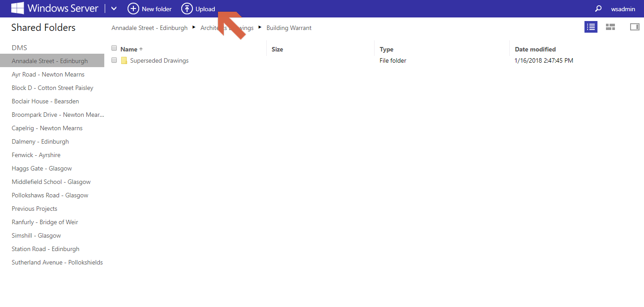Viewport: 644px width, 307px height.
Task: Switch to details list view icon
Action: pyautogui.click(x=591, y=27)
